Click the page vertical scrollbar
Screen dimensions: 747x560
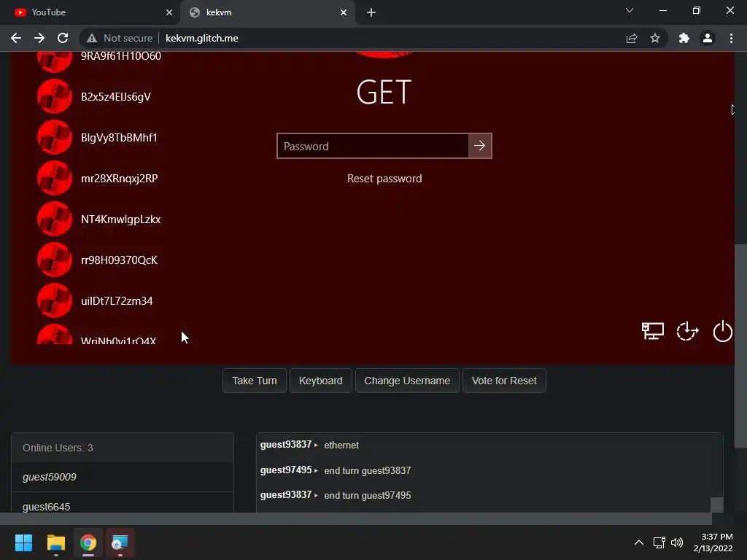tap(740, 345)
